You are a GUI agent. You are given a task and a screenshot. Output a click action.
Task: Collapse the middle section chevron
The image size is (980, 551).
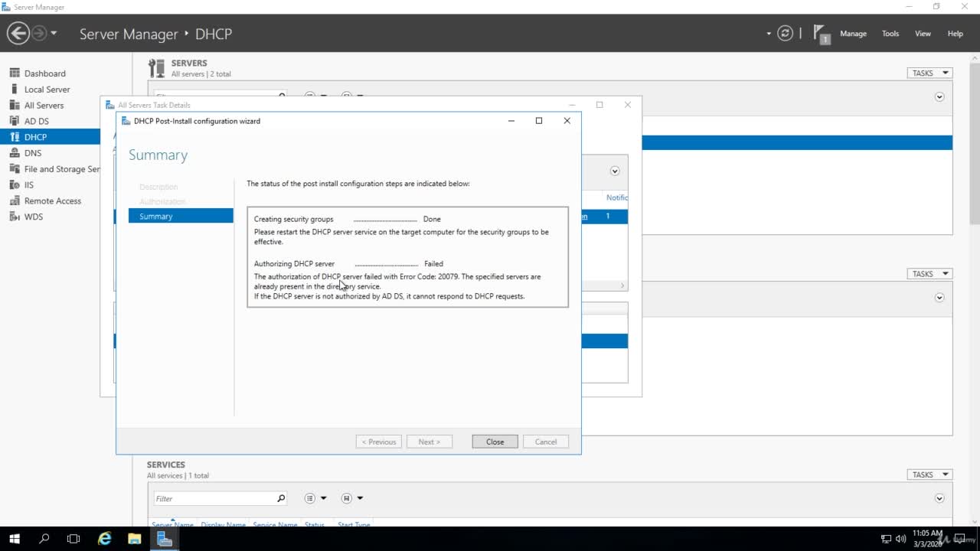click(x=939, y=298)
